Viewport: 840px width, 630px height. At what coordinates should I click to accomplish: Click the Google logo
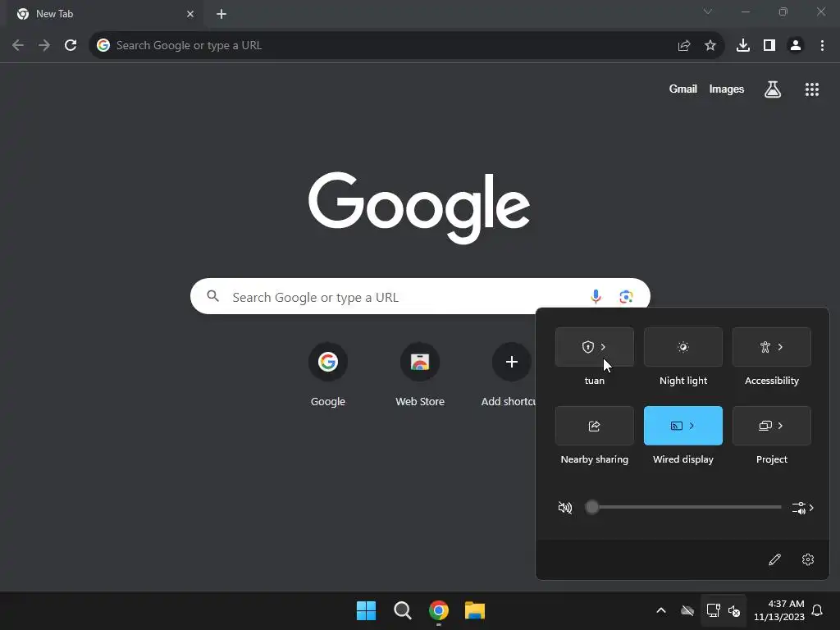pyautogui.click(x=419, y=208)
